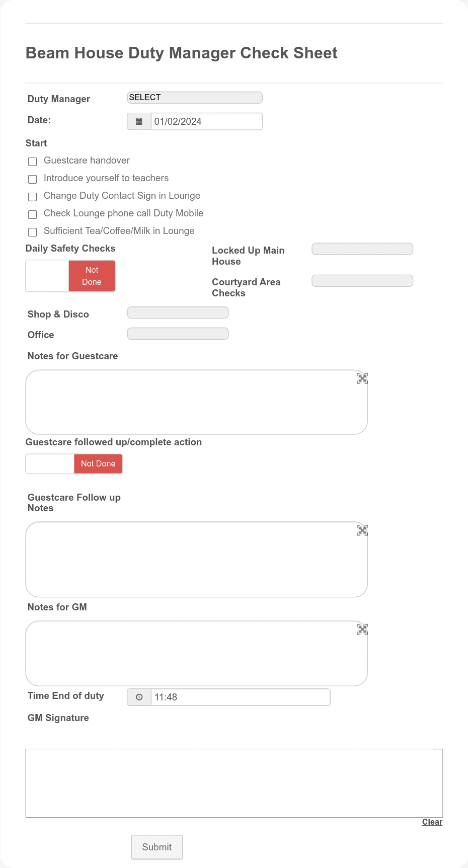Viewport: 468px width, 868px height.
Task: Open the Locked Up Main House dropdown
Action: tap(362, 249)
